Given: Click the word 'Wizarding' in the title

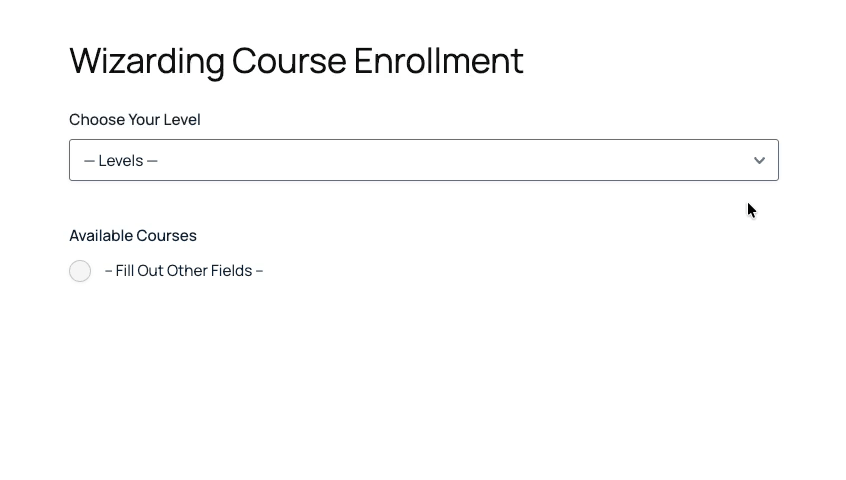Looking at the screenshot, I should [x=147, y=61].
